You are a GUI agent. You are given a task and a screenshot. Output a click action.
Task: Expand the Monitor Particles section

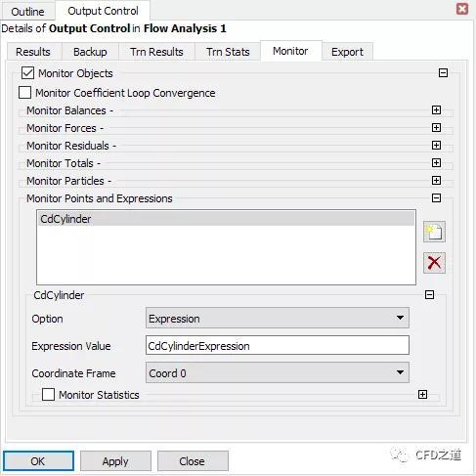436,181
